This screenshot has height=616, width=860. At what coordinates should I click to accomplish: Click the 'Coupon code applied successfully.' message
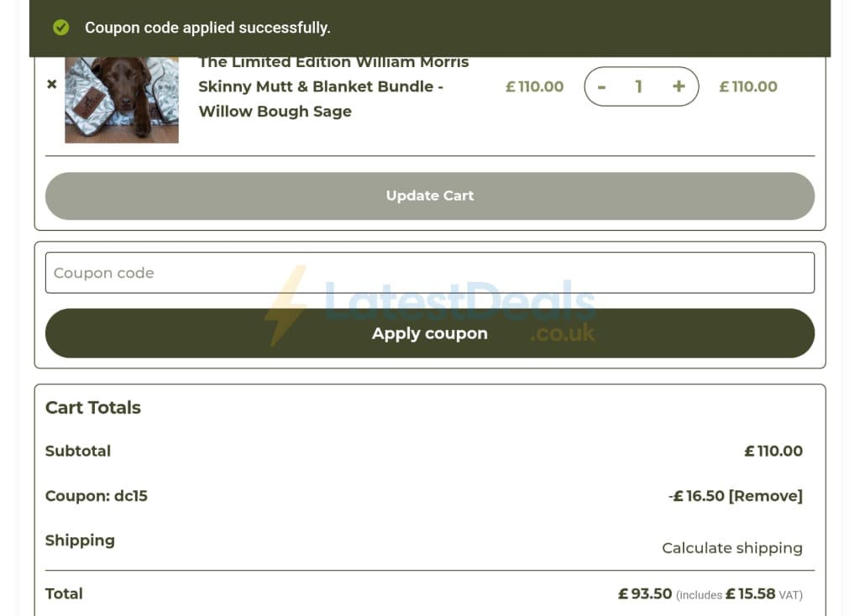click(207, 28)
